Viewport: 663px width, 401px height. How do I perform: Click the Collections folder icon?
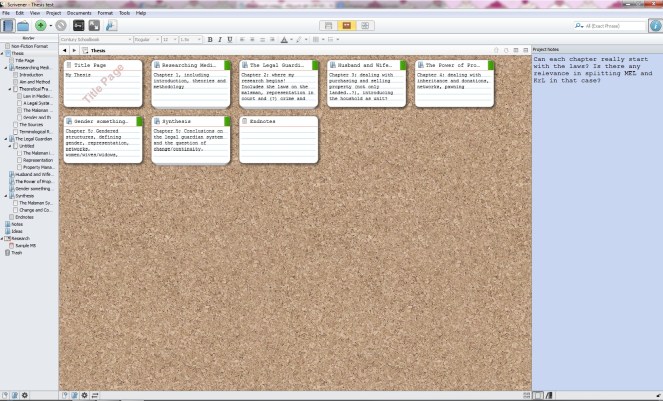click(x=23, y=25)
